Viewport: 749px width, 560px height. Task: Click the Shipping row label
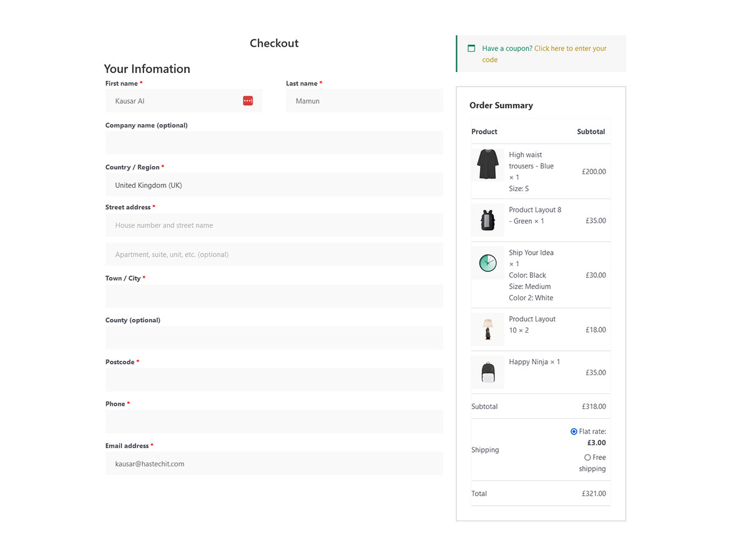pos(485,450)
